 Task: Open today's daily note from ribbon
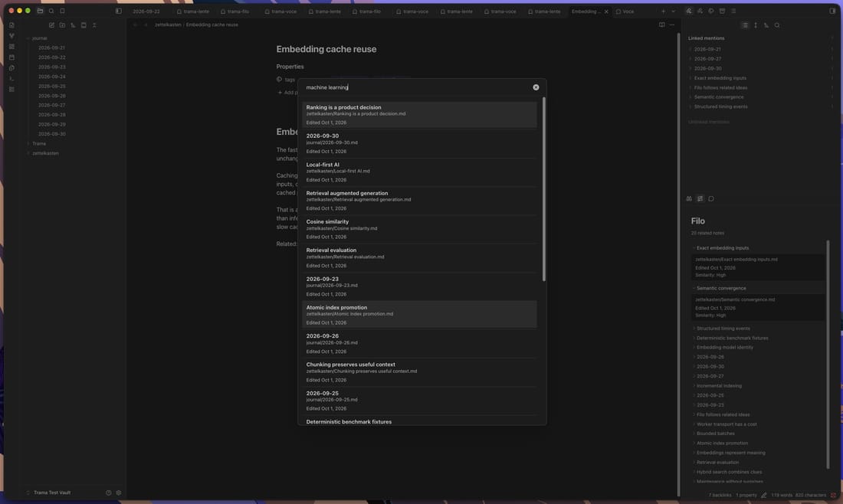[x=11, y=57]
